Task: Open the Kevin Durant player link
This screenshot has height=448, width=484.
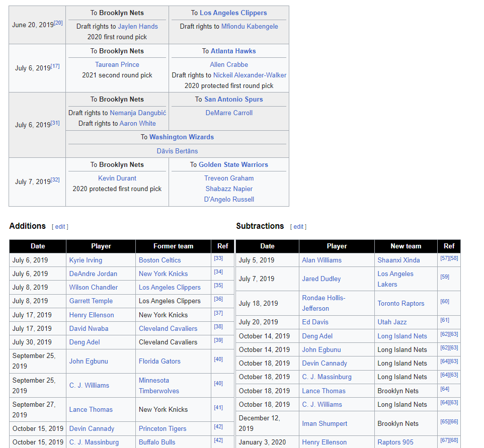Action: click(117, 178)
